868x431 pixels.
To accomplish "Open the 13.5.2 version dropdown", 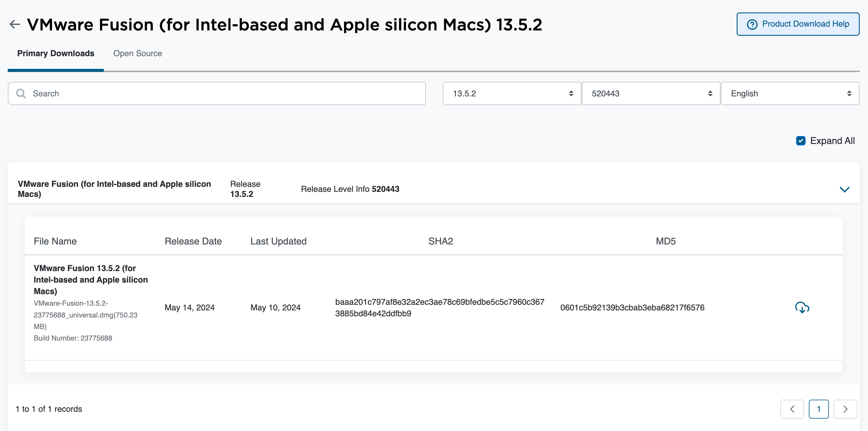I will [x=512, y=94].
